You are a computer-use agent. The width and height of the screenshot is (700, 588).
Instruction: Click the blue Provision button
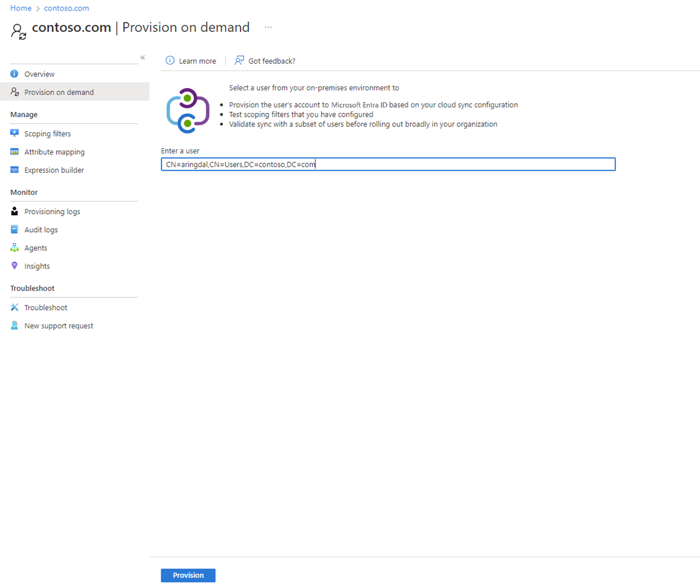coord(188,575)
